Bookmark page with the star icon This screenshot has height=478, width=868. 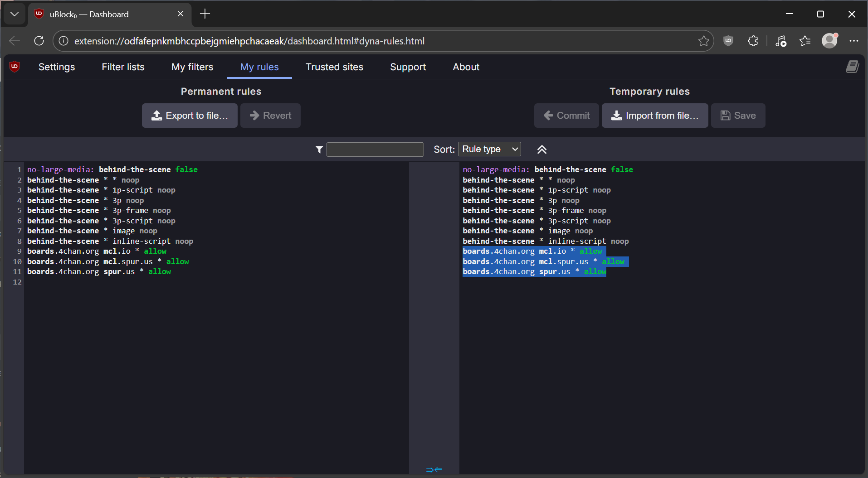[703, 41]
